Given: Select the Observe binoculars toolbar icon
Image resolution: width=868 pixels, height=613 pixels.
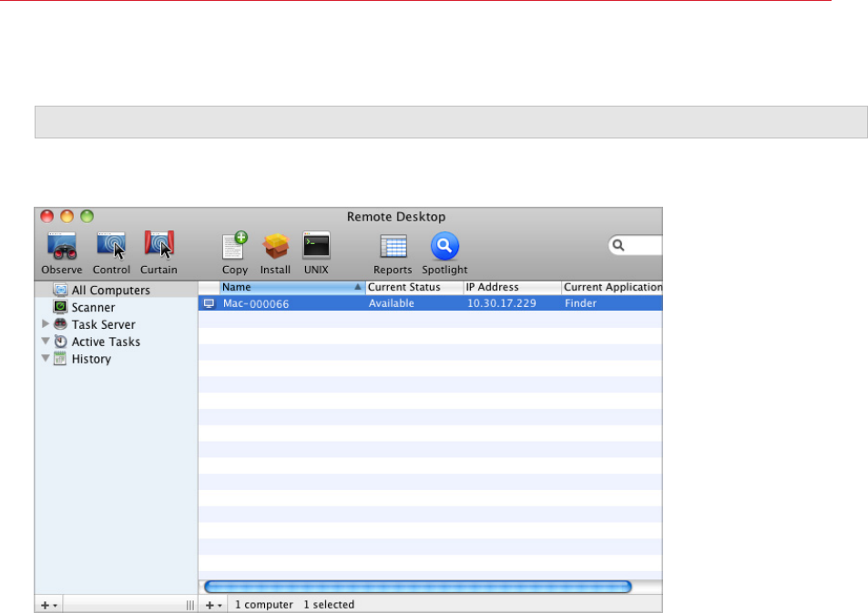Looking at the screenshot, I should click(61, 247).
